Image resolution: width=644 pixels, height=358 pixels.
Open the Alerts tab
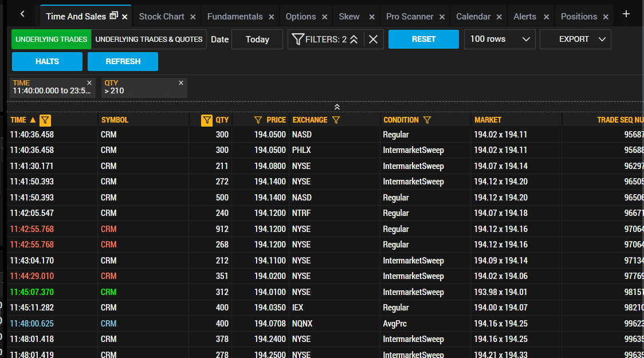pos(525,17)
